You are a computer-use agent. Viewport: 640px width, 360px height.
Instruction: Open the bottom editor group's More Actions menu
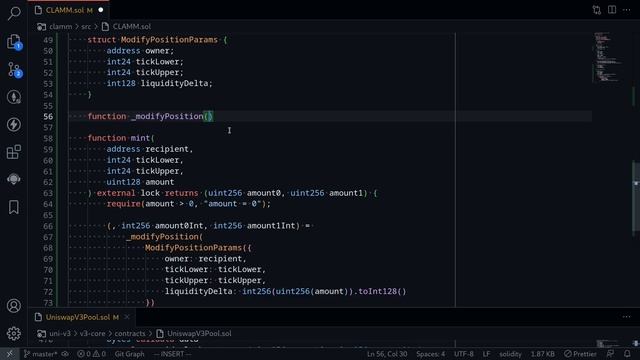pos(627,317)
